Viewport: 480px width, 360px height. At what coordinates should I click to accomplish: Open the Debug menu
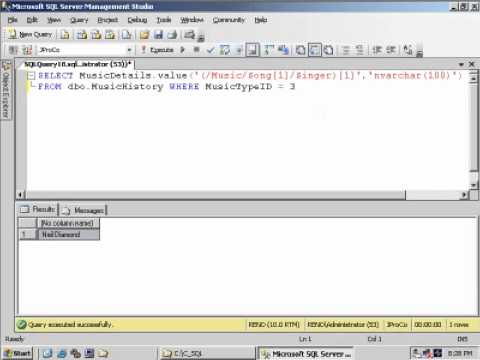(137, 20)
